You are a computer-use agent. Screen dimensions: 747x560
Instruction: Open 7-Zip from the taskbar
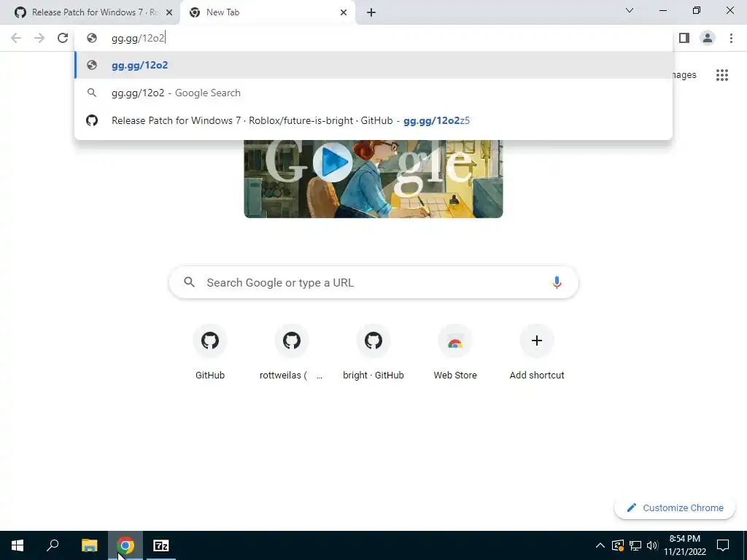(161, 545)
